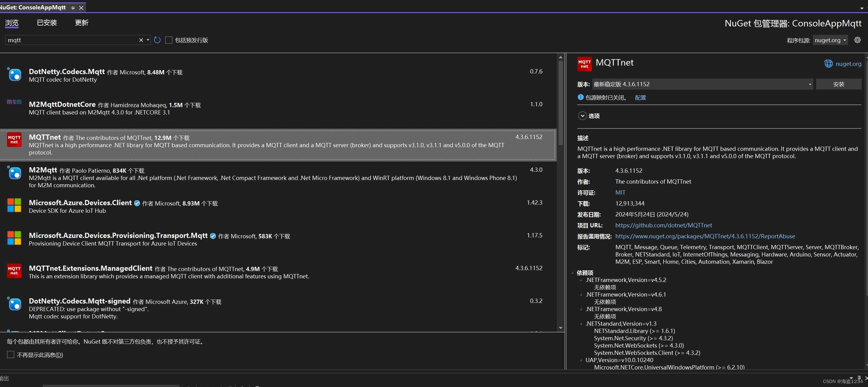This screenshot has height=387, width=868.
Task: Collapse .NETFramework v4.6.1 dependency node
Action: pos(581,294)
